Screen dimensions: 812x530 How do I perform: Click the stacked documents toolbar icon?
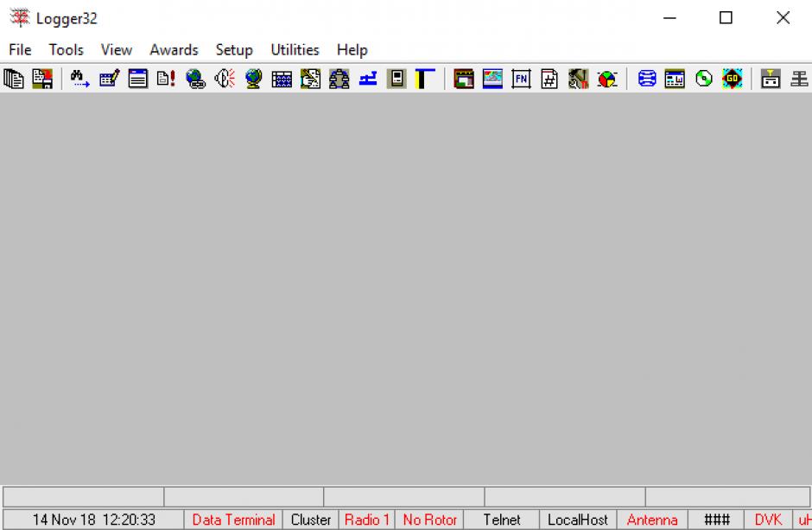pyautogui.click(x=14, y=79)
